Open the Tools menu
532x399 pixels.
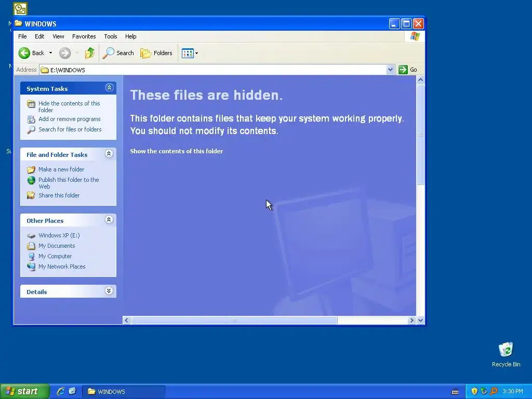click(x=110, y=36)
